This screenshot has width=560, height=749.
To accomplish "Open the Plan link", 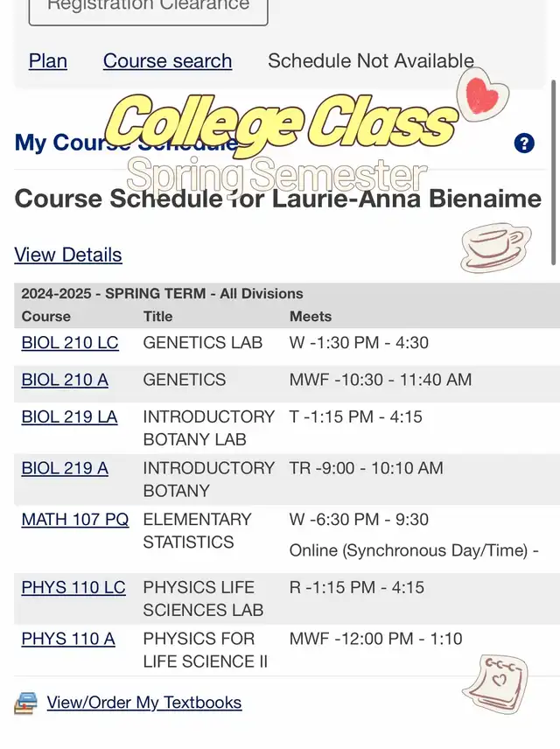I will (48, 61).
